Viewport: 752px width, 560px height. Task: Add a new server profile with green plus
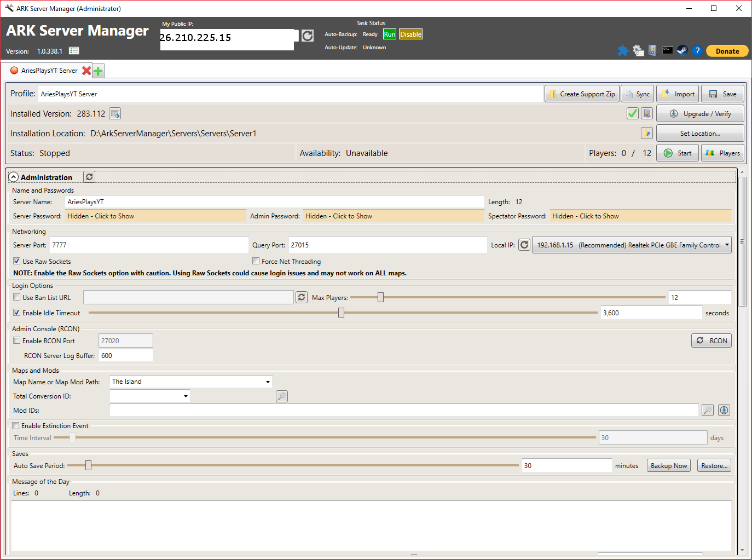pyautogui.click(x=98, y=71)
